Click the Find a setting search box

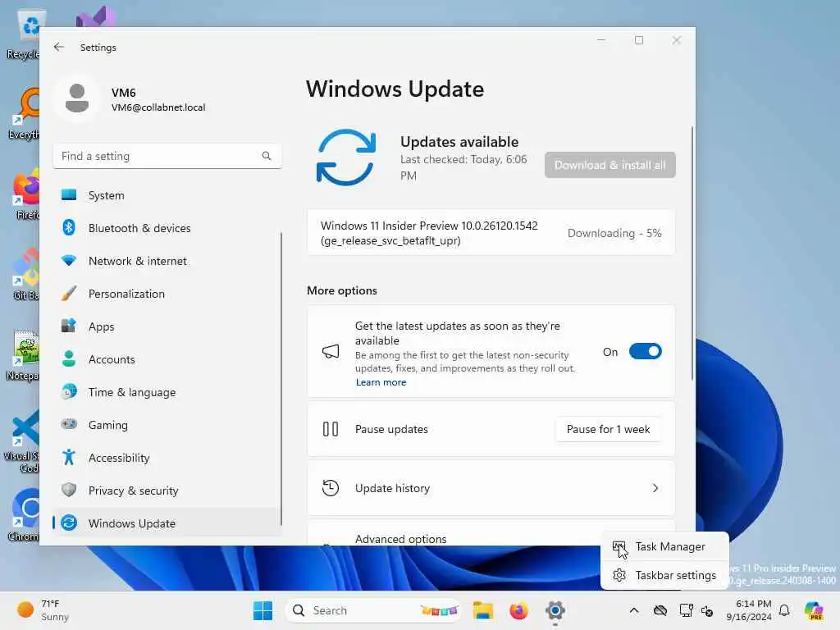click(167, 156)
